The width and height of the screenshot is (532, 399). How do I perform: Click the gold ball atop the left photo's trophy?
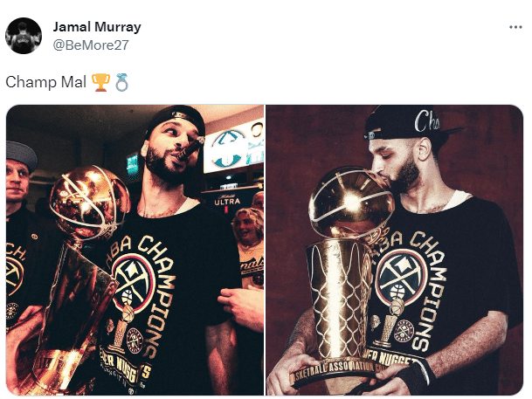click(x=90, y=201)
